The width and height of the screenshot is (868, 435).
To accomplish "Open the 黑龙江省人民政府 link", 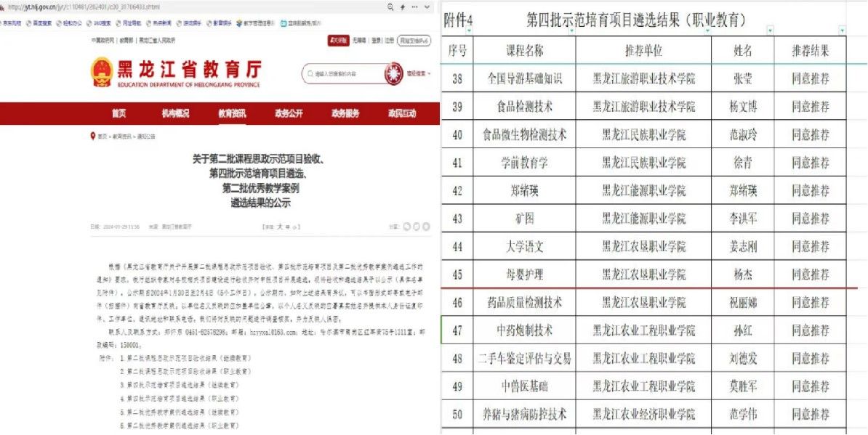I will [156, 41].
